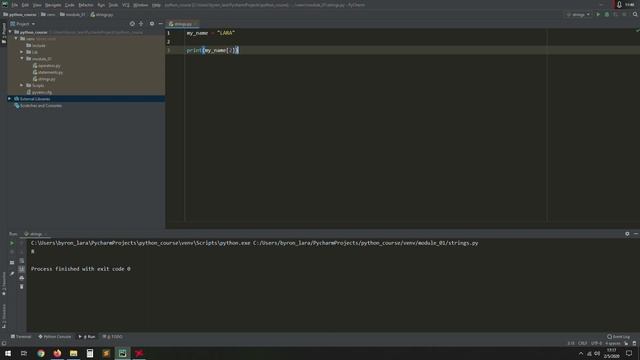The width and height of the screenshot is (640, 360).
Task: Click the UTF-8 encoding status bar entry
Action: pos(596,343)
